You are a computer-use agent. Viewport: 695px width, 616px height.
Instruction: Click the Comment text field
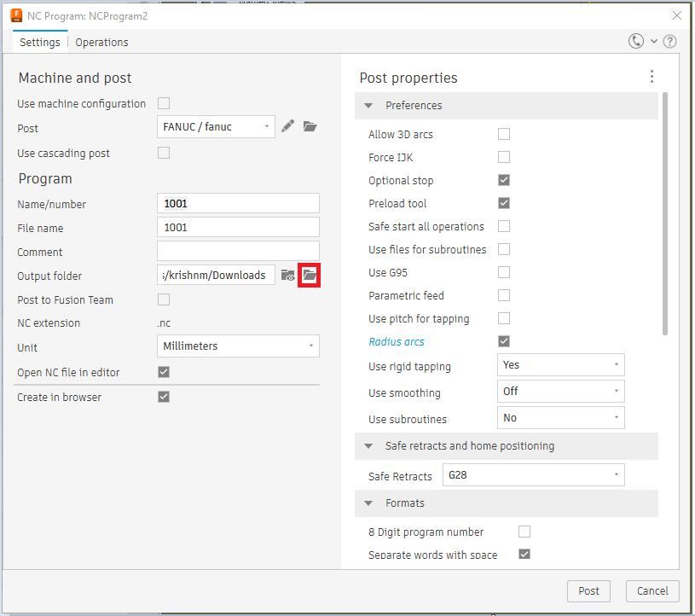(238, 252)
